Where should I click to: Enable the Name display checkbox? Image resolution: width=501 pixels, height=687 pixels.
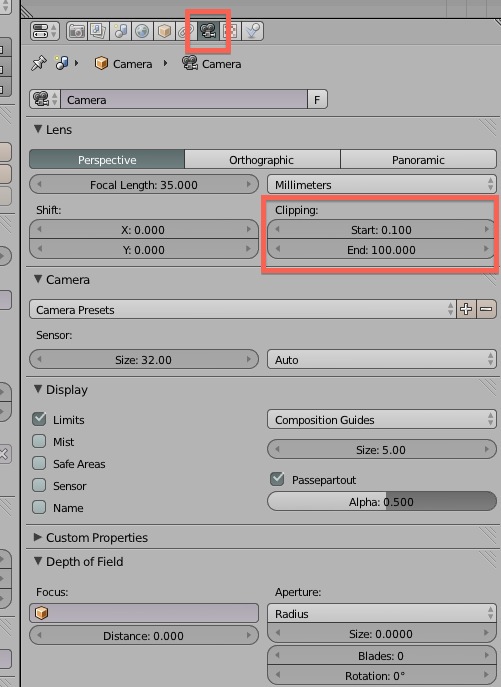coord(39,507)
